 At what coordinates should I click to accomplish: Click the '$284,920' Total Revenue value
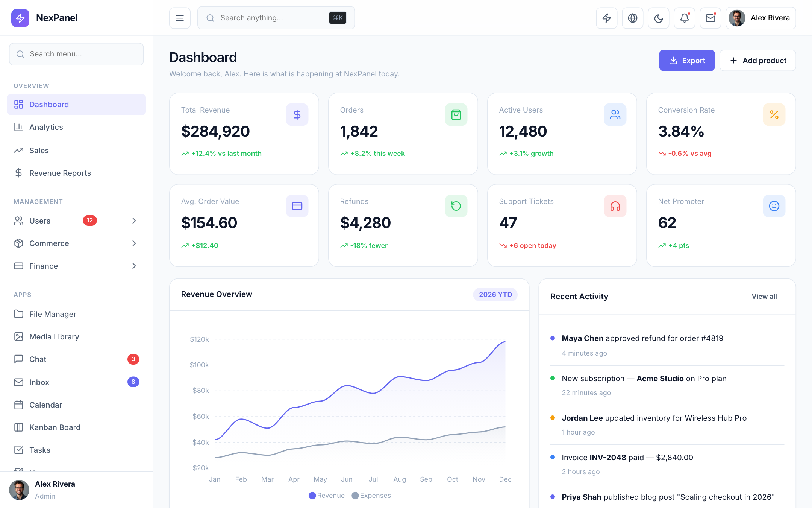(215, 131)
